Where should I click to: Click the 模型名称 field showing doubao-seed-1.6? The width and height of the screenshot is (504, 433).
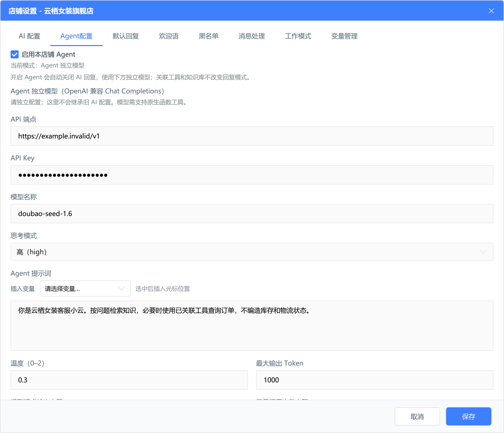point(252,213)
